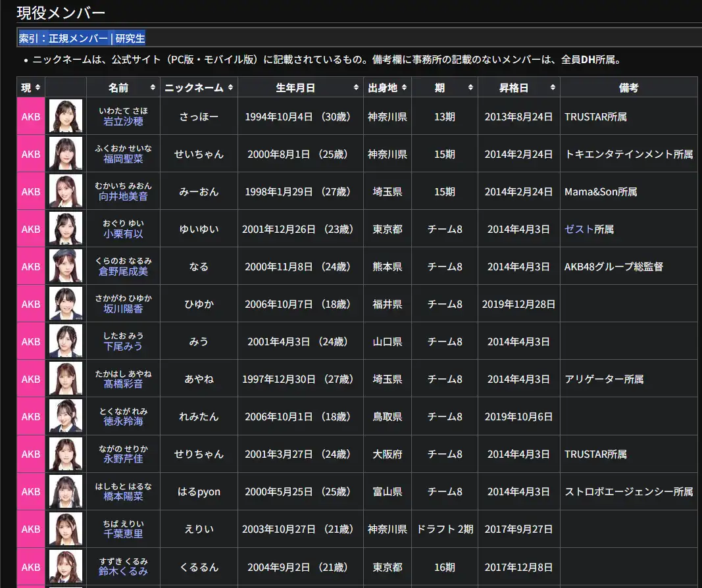This screenshot has height=588, width=702.
Task: Click 髙橋彩音 profile photo thumbnail
Action: tap(66, 379)
